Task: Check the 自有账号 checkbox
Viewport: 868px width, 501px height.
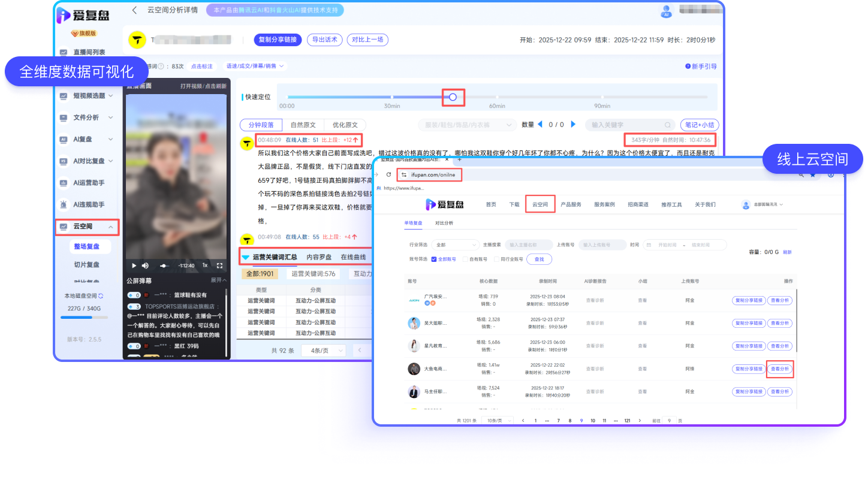Action: click(466, 259)
